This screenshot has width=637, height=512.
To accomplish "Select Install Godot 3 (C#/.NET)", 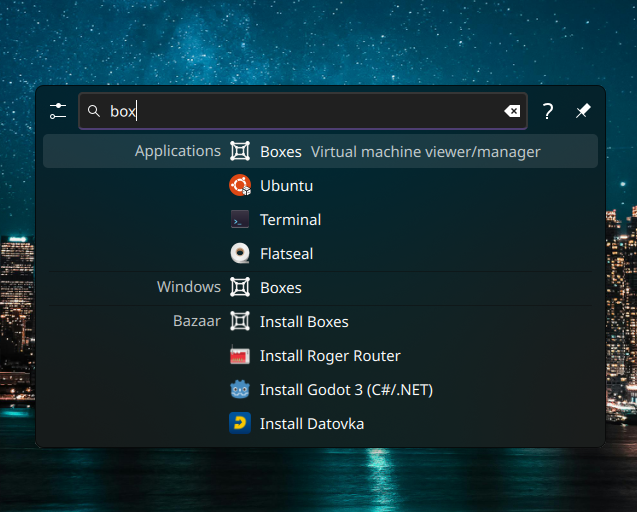I will [x=320, y=390].
